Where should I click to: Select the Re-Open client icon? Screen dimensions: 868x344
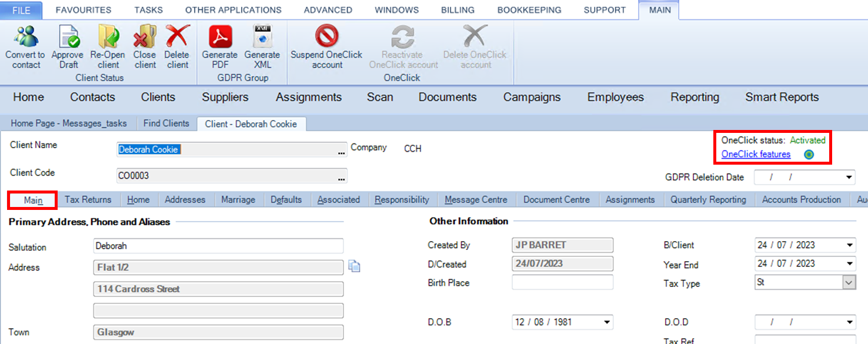tap(109, 36)
